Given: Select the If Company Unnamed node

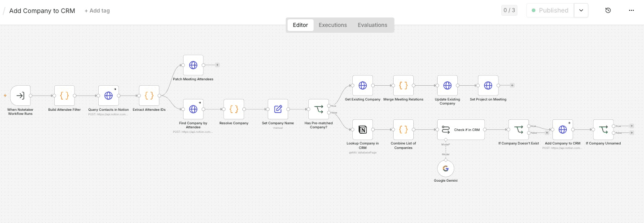Looking at the screenshot, I should (604, 130).
